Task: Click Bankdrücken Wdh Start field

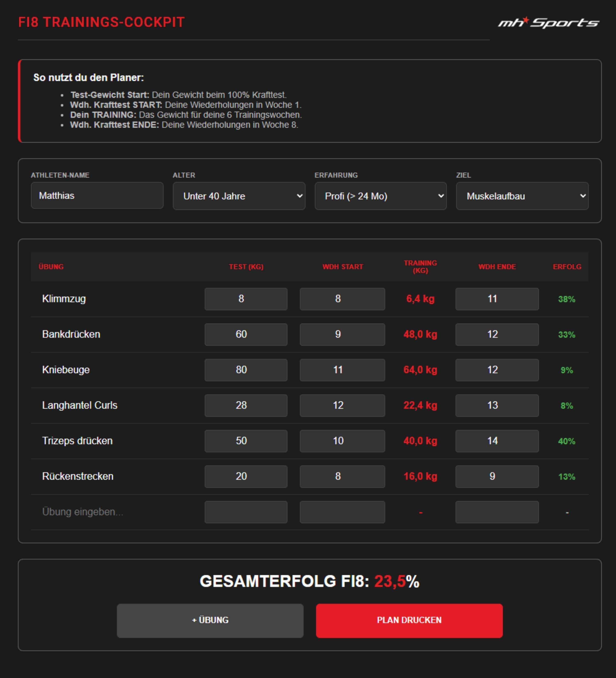Action: tap(342, 334)
